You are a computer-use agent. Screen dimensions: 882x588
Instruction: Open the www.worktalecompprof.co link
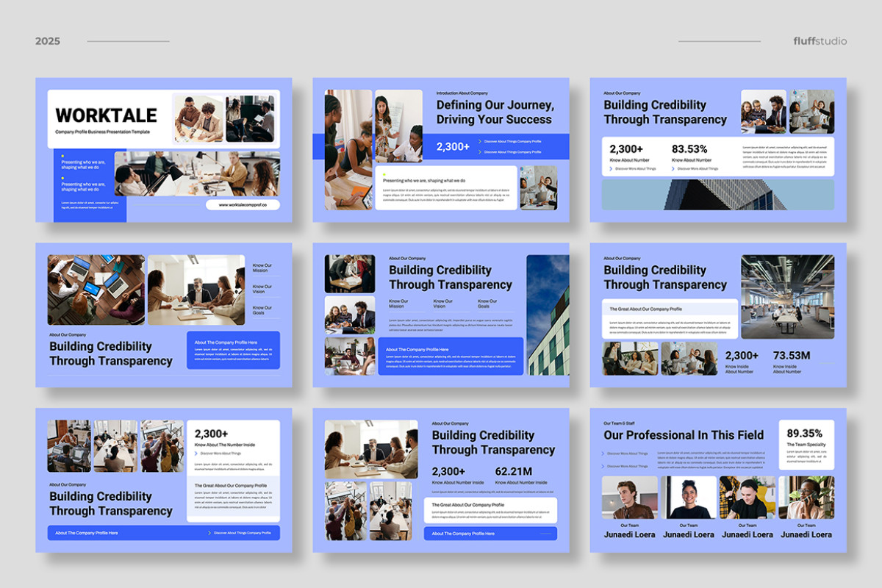(x=243, y=204)
